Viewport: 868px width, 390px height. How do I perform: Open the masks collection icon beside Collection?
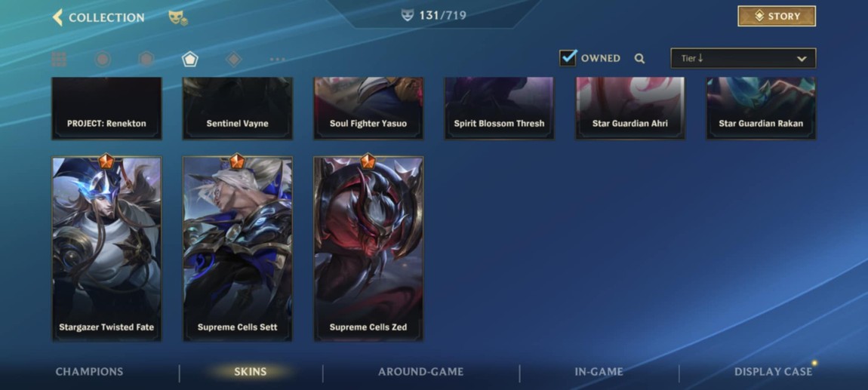coord(177,17)
